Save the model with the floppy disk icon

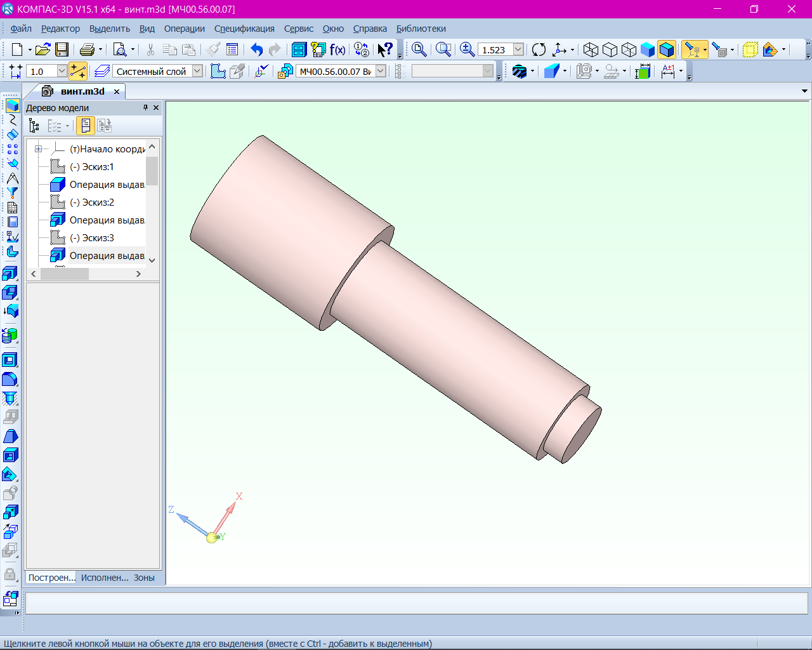(x=62, y=50)
